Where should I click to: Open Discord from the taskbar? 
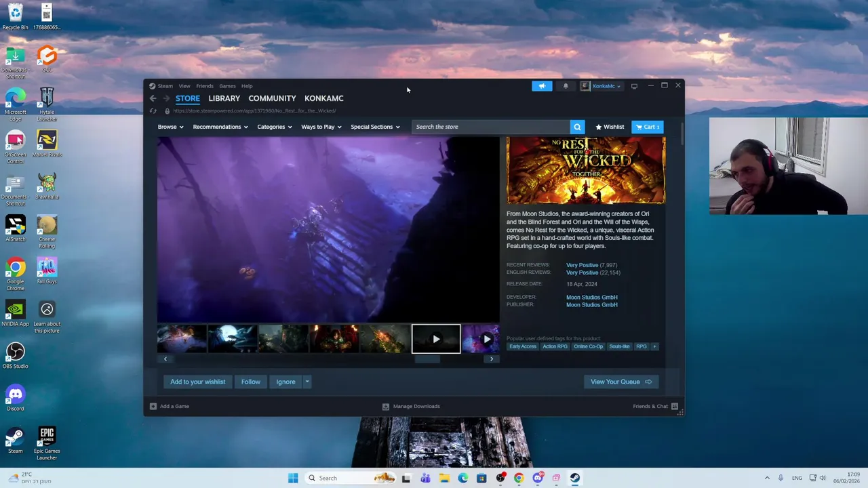[x=538, y=478]
